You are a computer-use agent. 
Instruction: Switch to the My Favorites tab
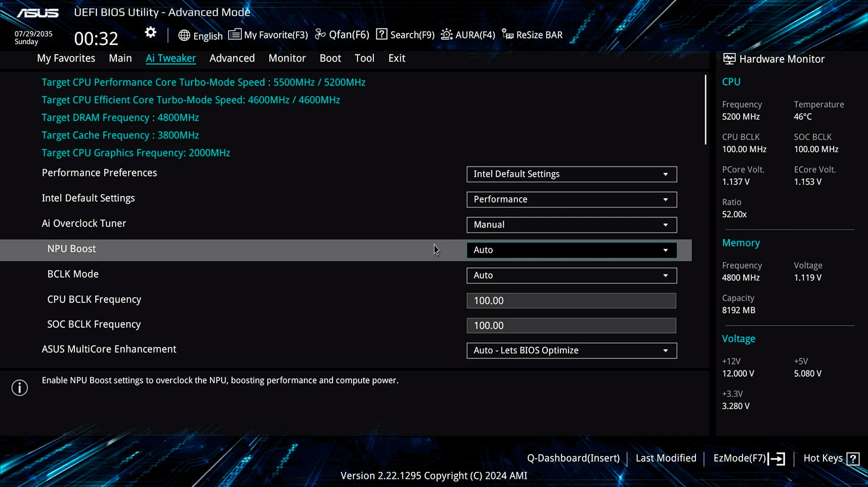click(66, 58)
